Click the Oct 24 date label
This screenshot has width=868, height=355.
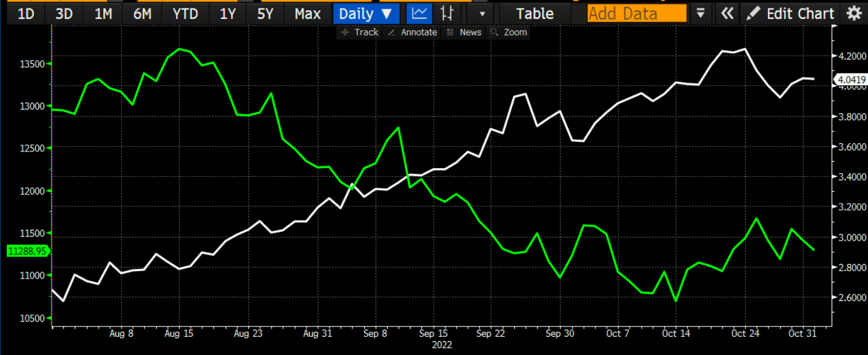tap(745, 333)
